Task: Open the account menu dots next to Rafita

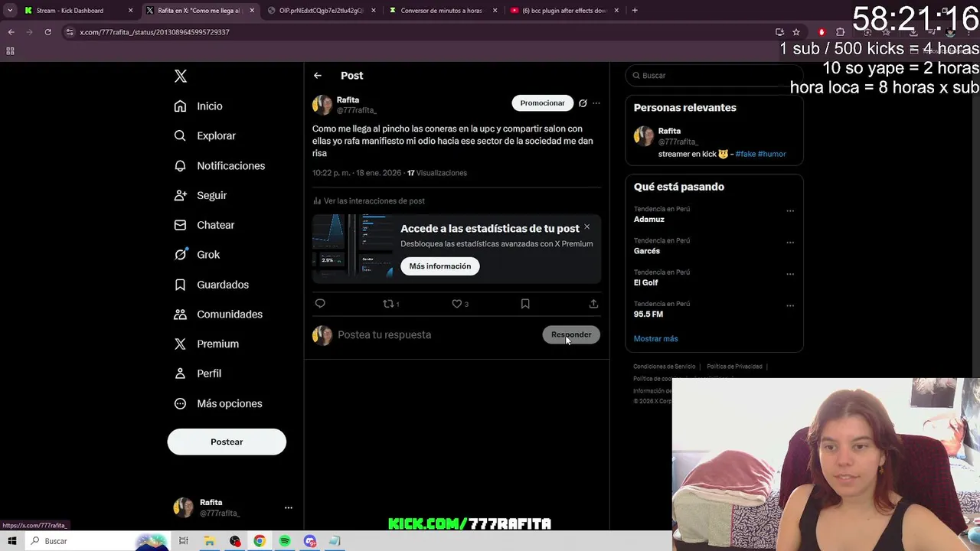Action: pos(289,507)
